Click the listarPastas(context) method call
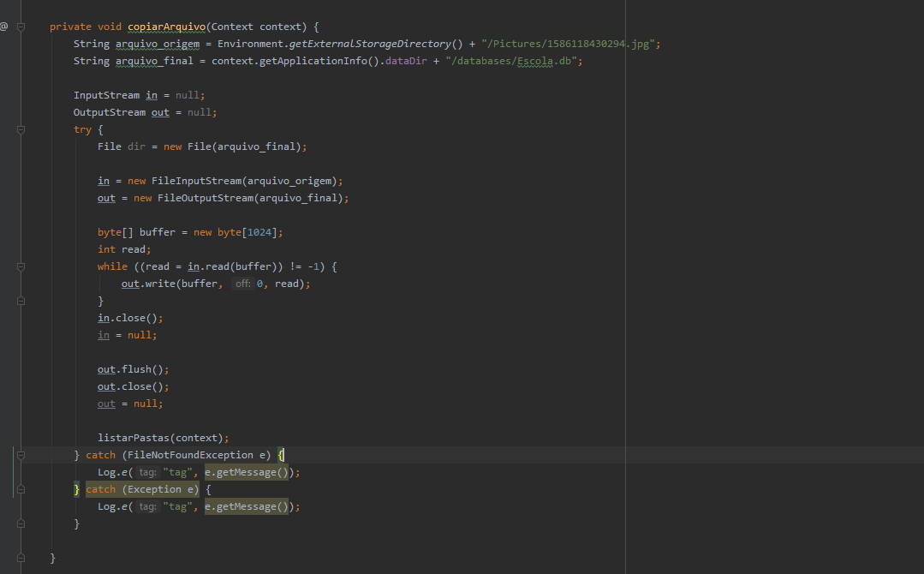The height and width of the screenshot is (574, 924). point(160,438)
